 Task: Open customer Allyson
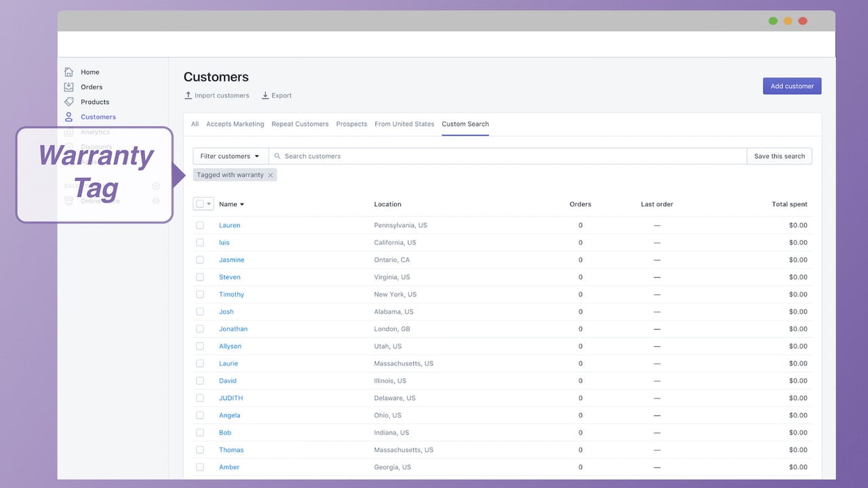[231, 346]
